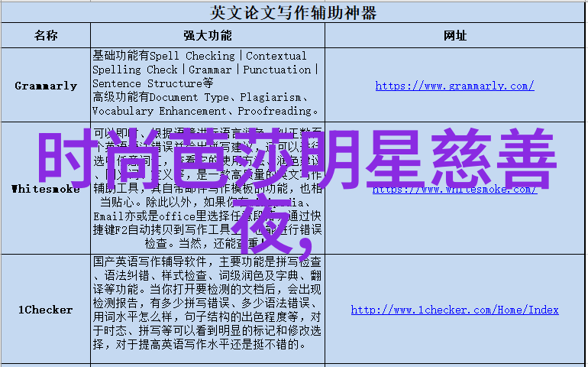The image size is (588, 367).
Task: Click the Grammarly description starting '基础功能有Spell Checking'
Action: (x=208, y=83)
